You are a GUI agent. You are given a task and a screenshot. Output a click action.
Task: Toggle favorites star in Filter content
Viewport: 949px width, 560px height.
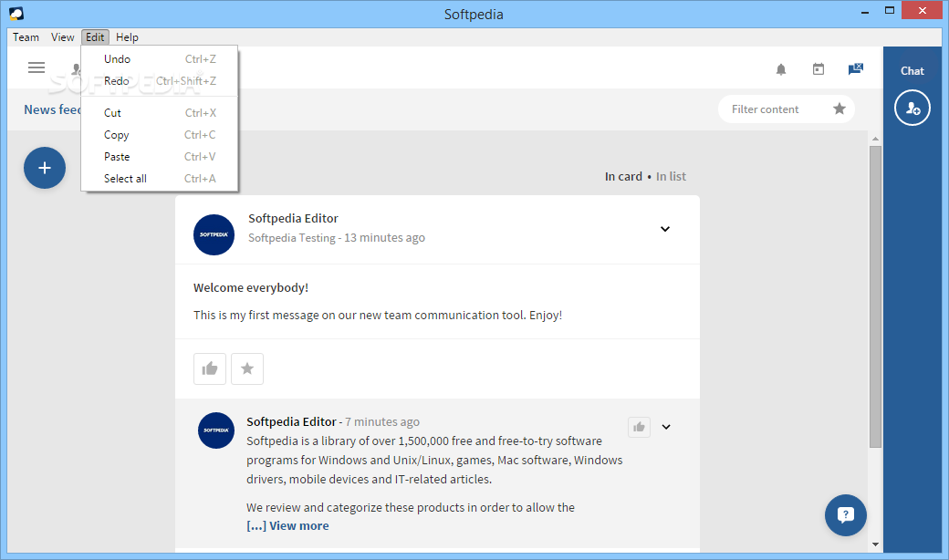(x=839, y=109)
